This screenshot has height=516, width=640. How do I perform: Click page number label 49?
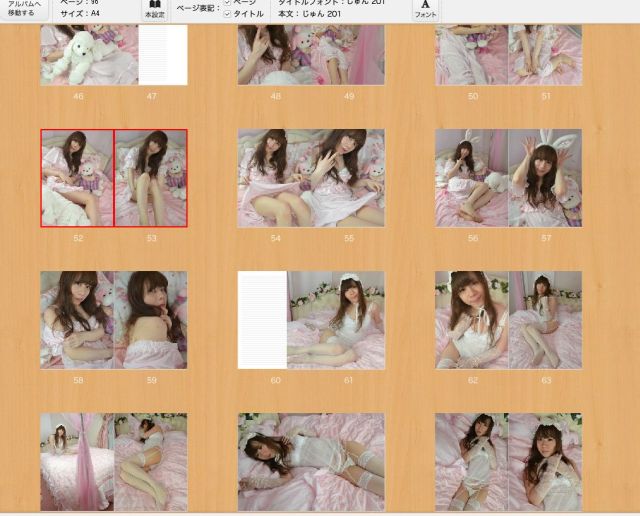click(349, 96)
